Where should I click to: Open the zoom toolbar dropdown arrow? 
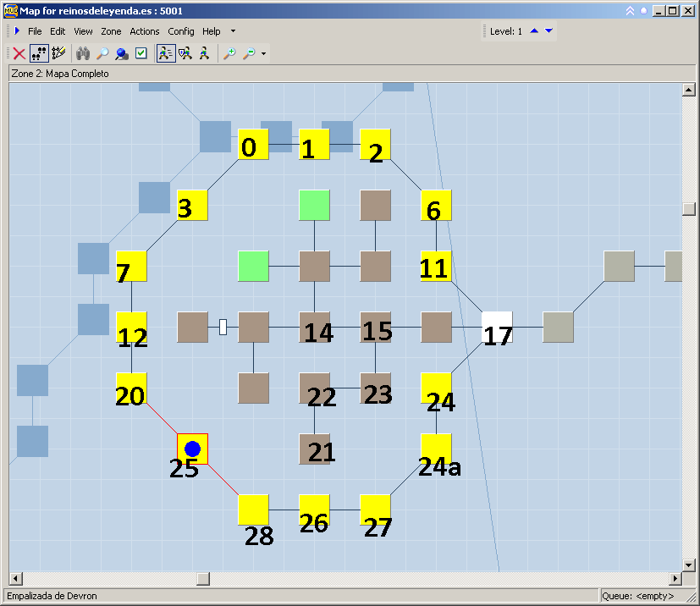(x=264, y=54)
